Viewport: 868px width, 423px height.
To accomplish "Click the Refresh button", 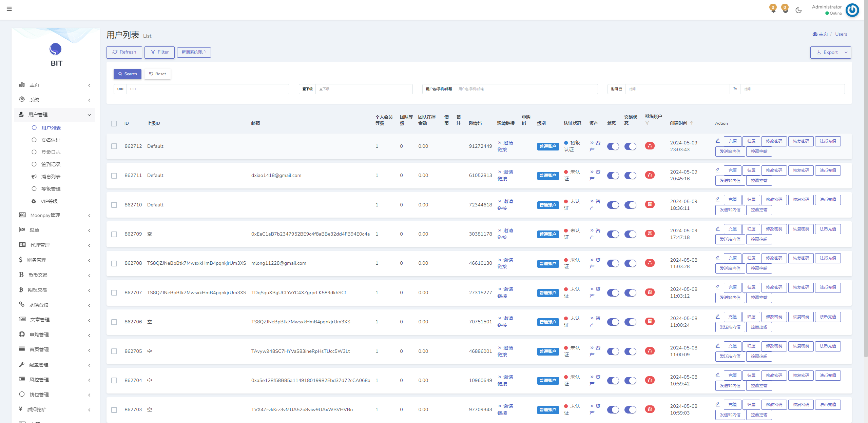I will tap(124, 52).
